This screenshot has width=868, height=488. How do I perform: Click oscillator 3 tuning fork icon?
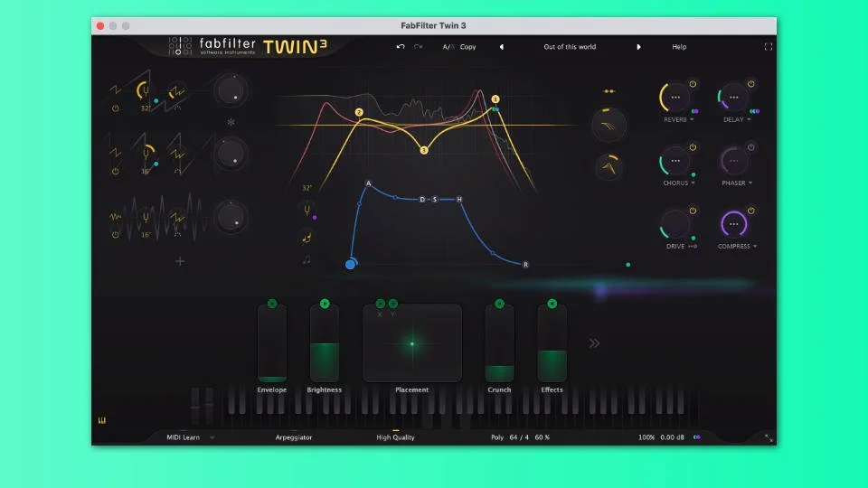pyautogui.click(x=146, y=217)
